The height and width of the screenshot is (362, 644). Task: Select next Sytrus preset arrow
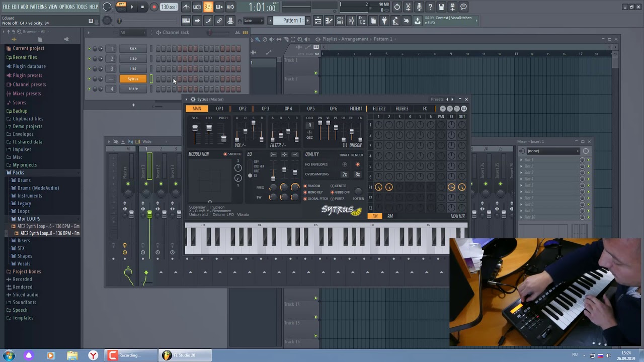coord(452,100)
